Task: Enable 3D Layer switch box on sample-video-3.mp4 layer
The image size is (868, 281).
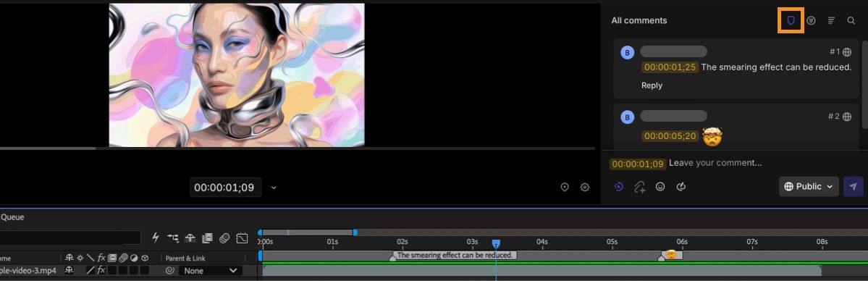Action: click(x=145, y=270)
